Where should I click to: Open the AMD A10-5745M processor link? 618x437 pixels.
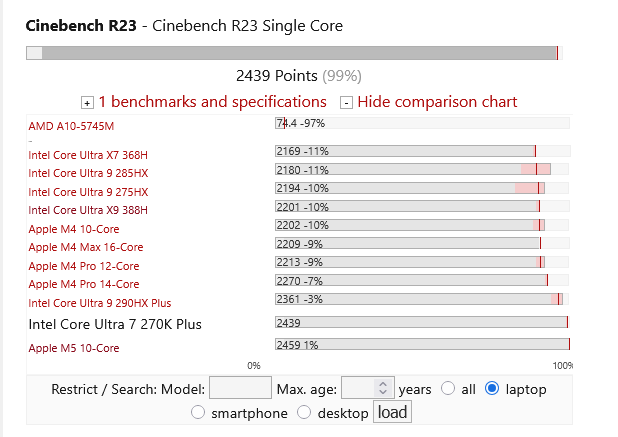click(x=71, y=126)
